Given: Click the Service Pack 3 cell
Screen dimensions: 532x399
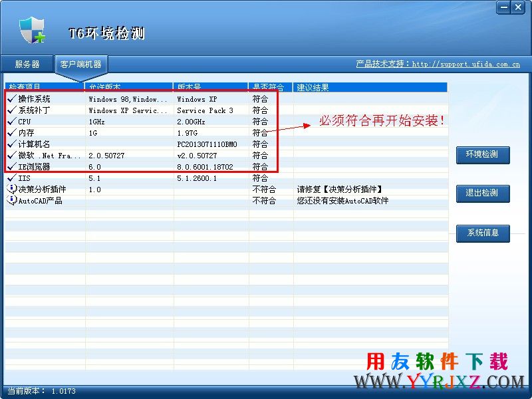Looking at the screenshot, I should coord(205,110).
